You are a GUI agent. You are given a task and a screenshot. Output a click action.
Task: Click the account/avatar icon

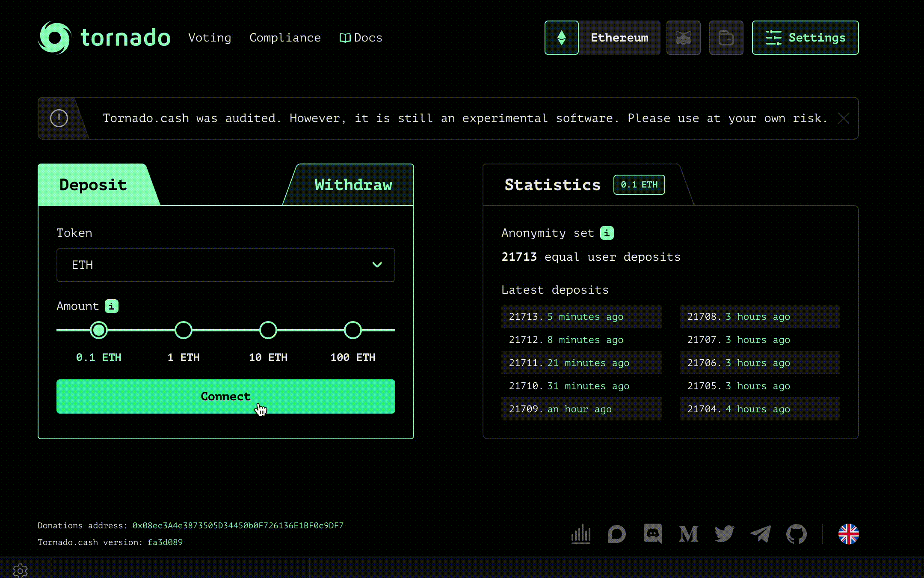684,38
